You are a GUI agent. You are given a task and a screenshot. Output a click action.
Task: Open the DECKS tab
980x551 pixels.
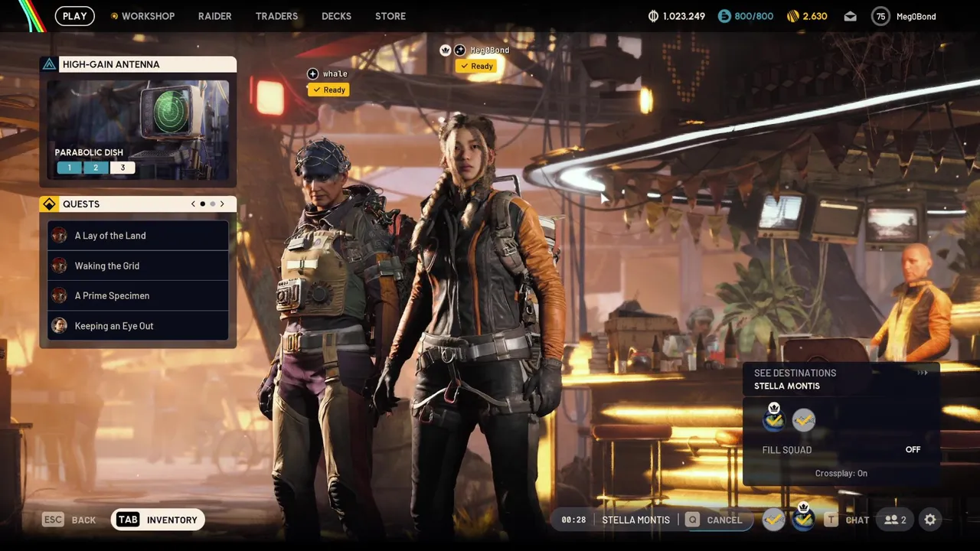click(337, 16)
